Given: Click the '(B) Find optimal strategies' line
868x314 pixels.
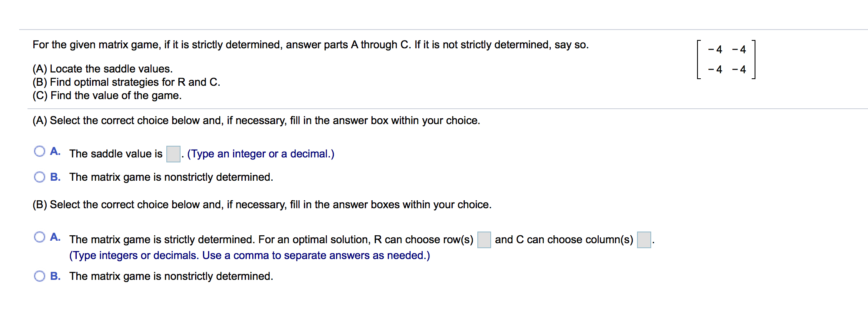Looking at the screenshot, I should tap(126, 82).
